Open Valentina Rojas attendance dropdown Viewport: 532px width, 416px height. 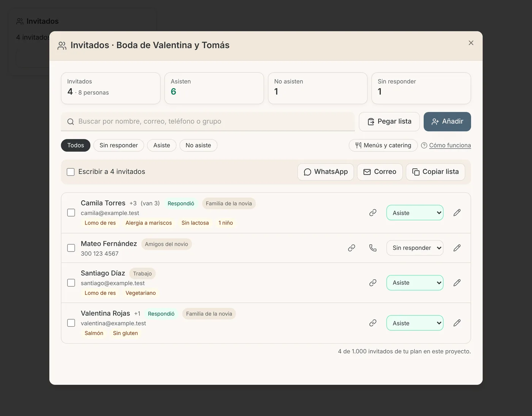tap(415, 323)
